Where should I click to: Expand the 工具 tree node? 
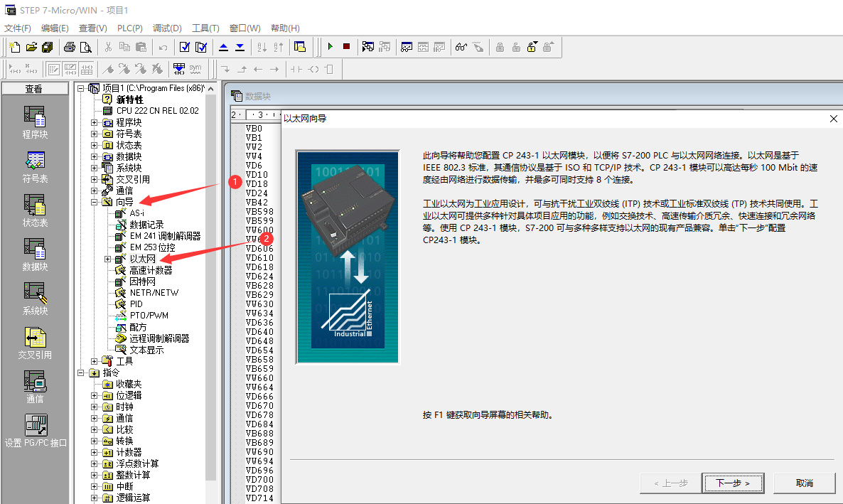pyautogui.click(x=94, y=361)
